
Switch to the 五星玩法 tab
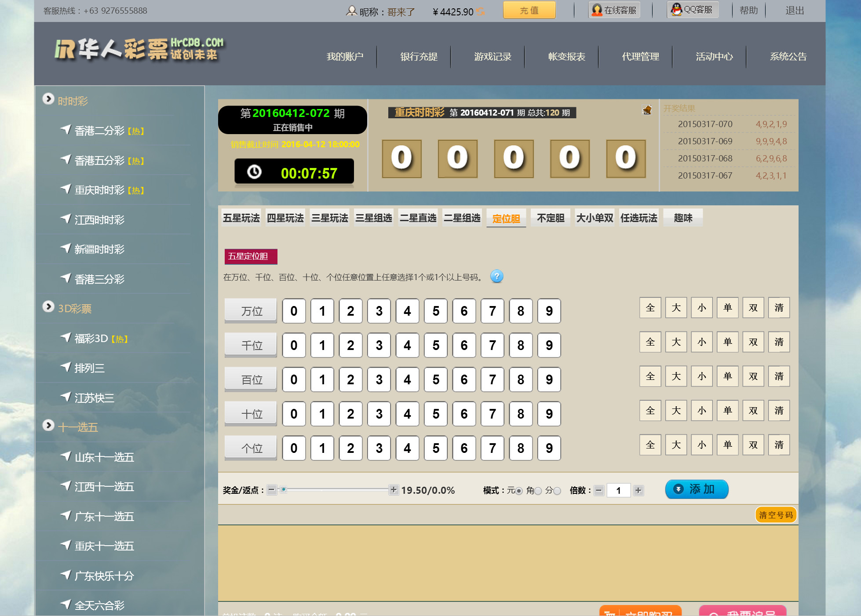pyautogui.click(x=241, y=218)
